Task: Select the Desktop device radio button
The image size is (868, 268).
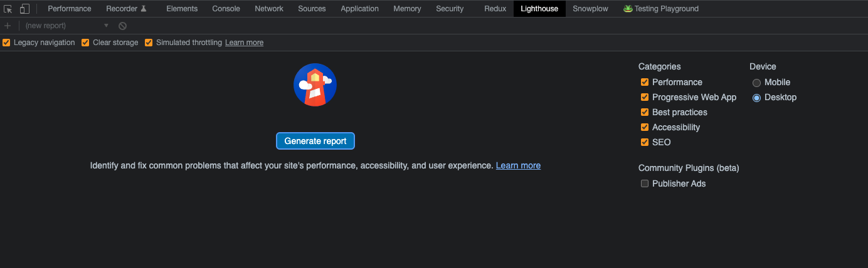Action: point(756,98)
